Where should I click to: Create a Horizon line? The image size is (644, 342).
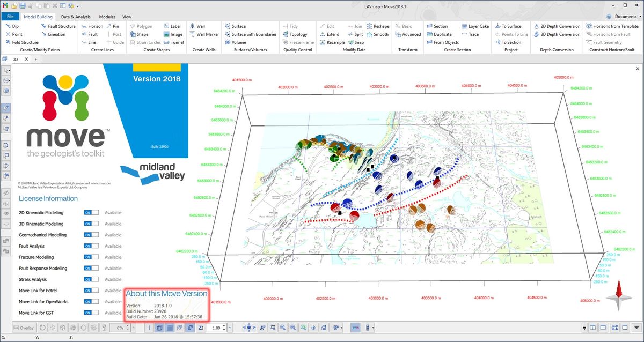92,26
